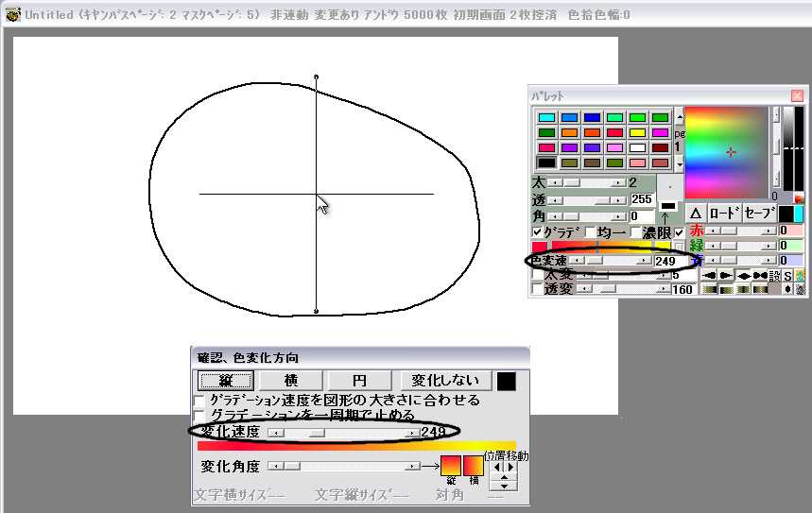Click right arrow of 変化角度 scrollbar
Screen dimensions: 812x513
click(x=412, y=466)
